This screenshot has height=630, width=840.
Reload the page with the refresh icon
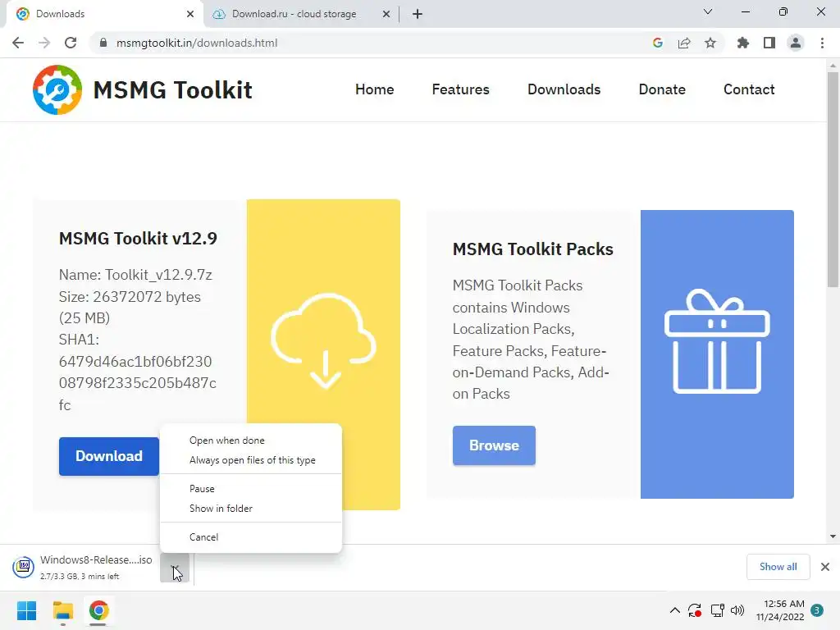[x=71, y=43]
